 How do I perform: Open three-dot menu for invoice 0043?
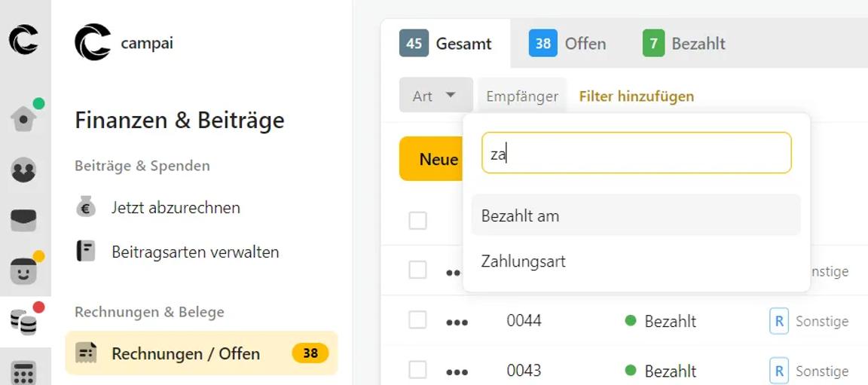pyautogui.click(x=457, y=371)
